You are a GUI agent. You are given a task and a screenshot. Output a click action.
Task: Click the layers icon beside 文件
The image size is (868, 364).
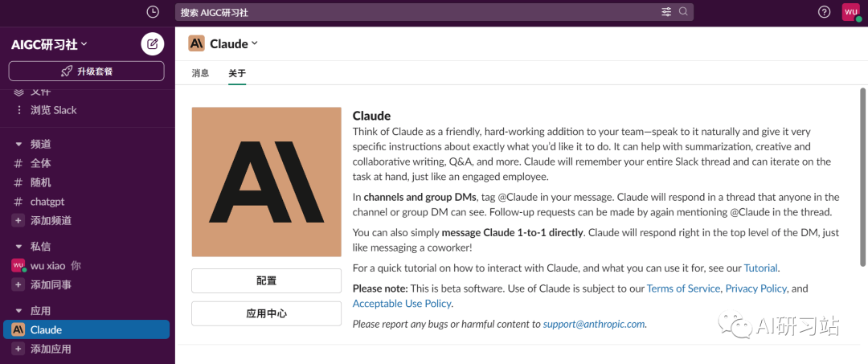(x=18, y=92)
